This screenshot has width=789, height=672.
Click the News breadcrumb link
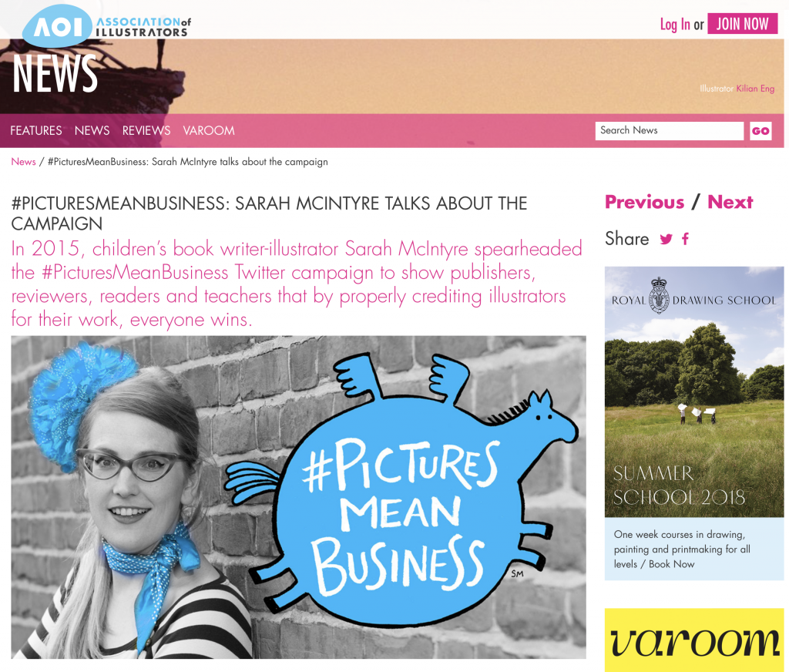24,162
